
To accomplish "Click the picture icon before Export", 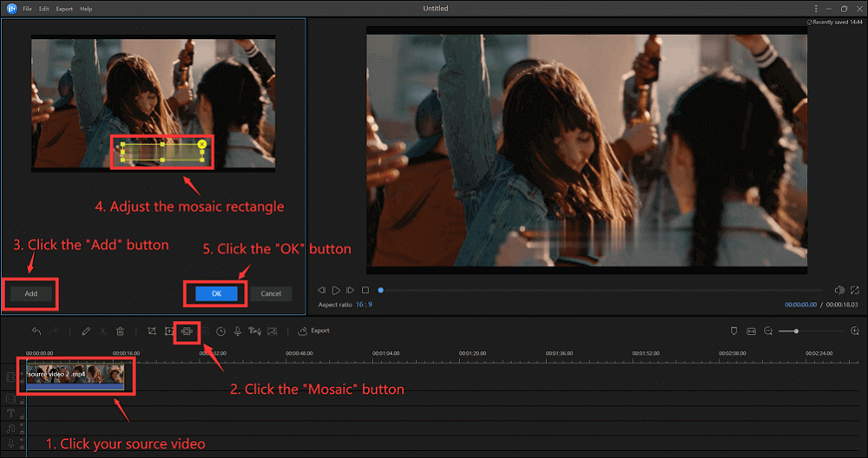I will [x=273, y=330].
